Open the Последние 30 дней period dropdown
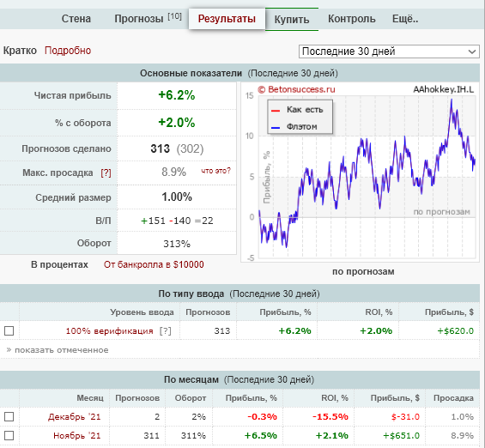The width and height of the screenshot is (485, 448). pos(389,51)
